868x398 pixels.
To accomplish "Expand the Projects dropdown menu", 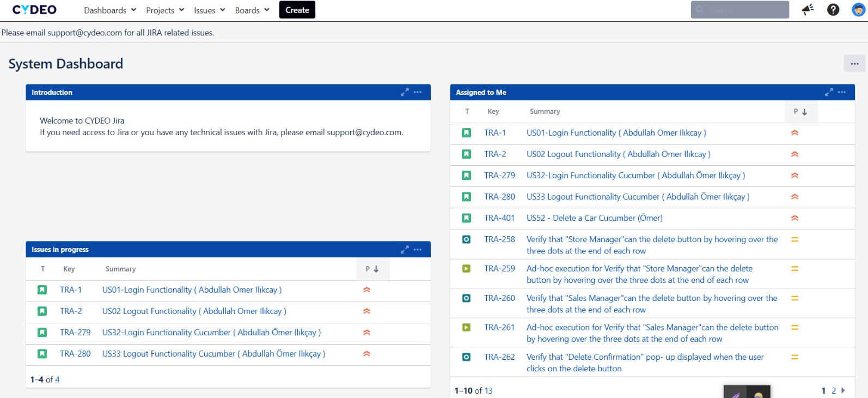I will click(165, 10).
